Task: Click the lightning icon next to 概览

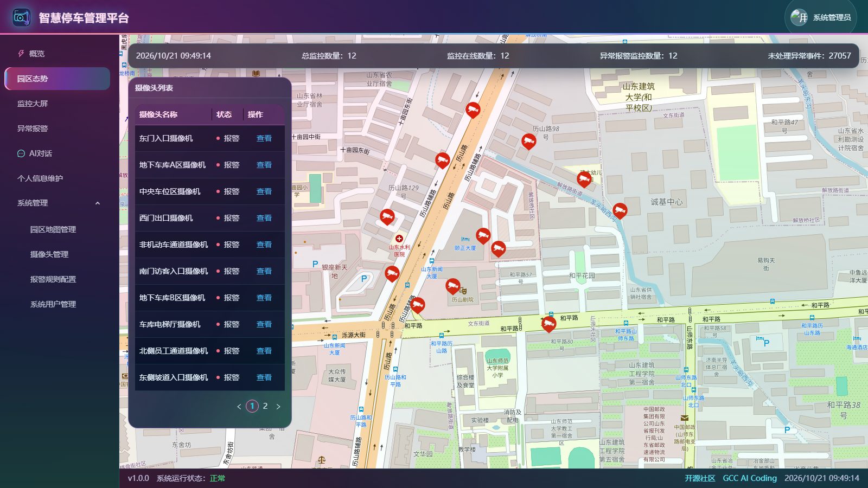Action: pos(21,54)
